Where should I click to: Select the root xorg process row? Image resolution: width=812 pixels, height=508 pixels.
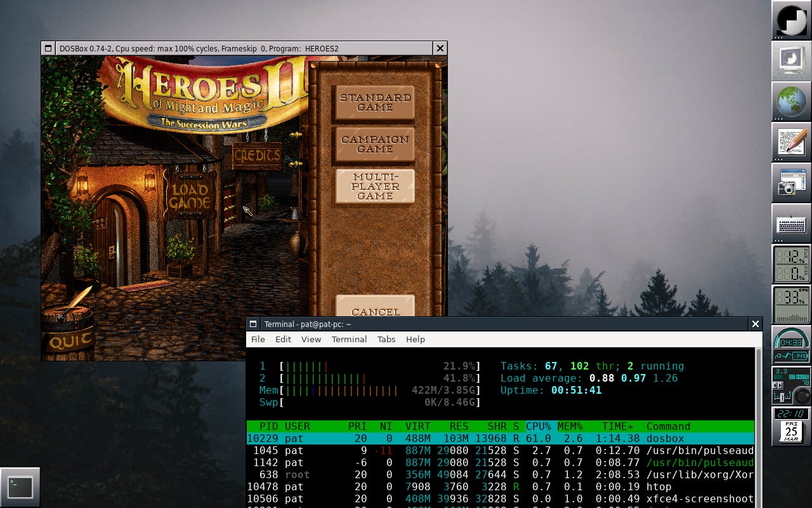pos(501,474)
